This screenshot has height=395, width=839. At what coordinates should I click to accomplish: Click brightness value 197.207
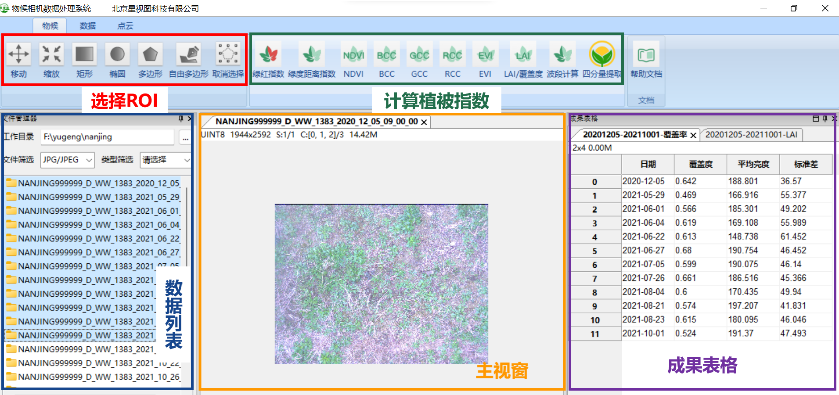753,306
